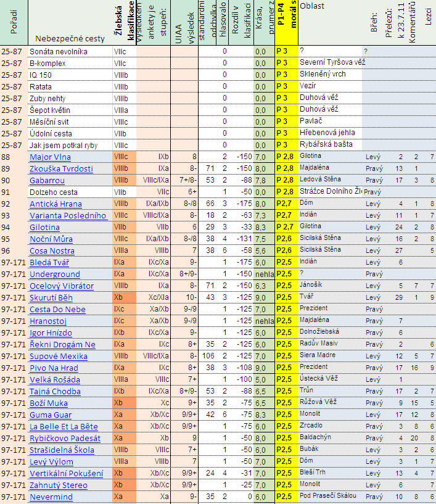Select the Skleněný vrch area cell
436x504 pixels.
pos(322,75)
